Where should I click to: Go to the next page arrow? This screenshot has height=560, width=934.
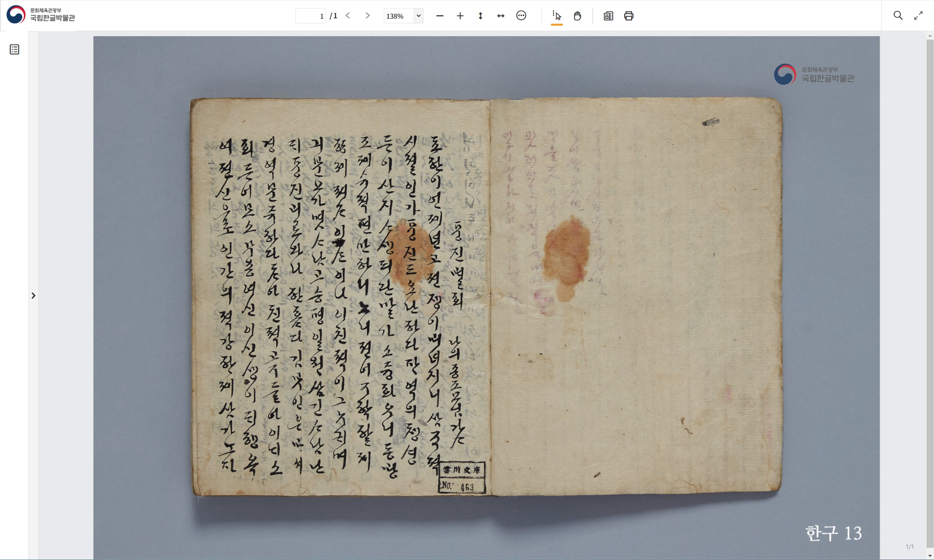coord(367,16)
